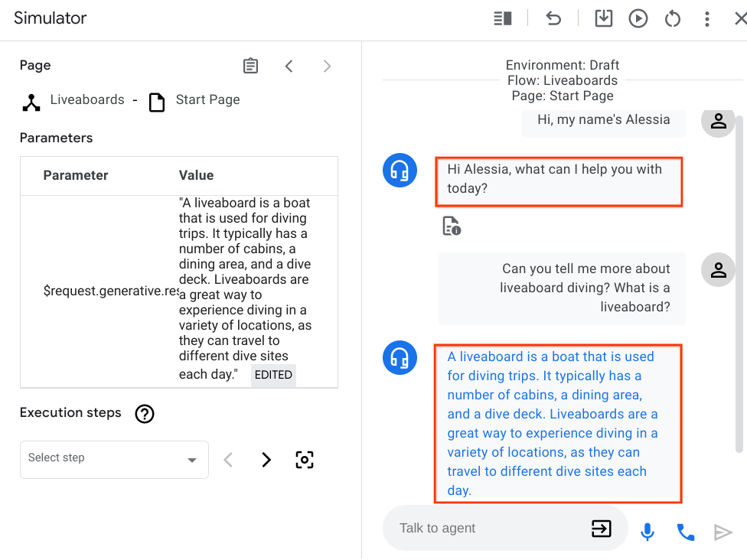Click the EDITED chip on the parameter value
This screenshot has height=560, width=747.
273,375
